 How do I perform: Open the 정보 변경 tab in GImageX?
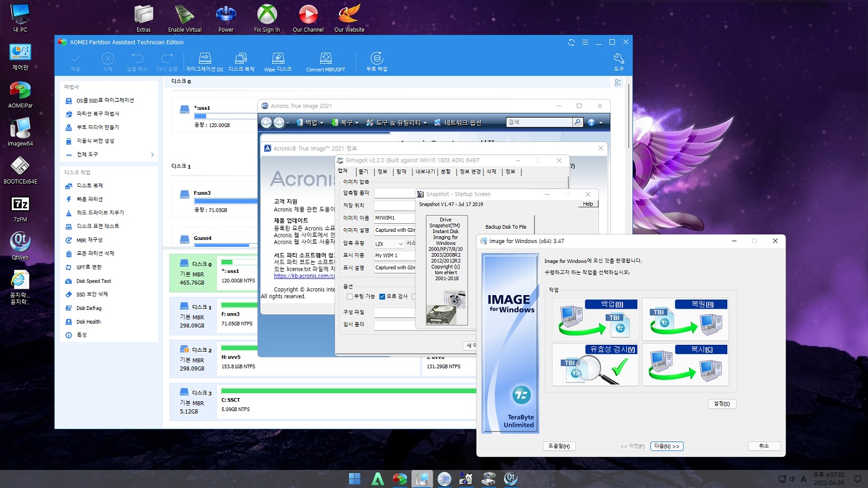pos(469,172)
